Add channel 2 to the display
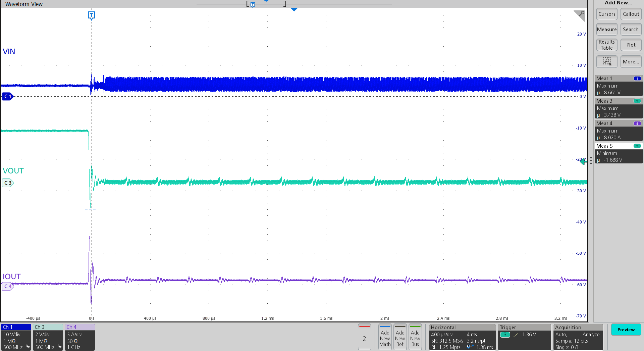Screen dimensions: 644x351 click(364, 337)
